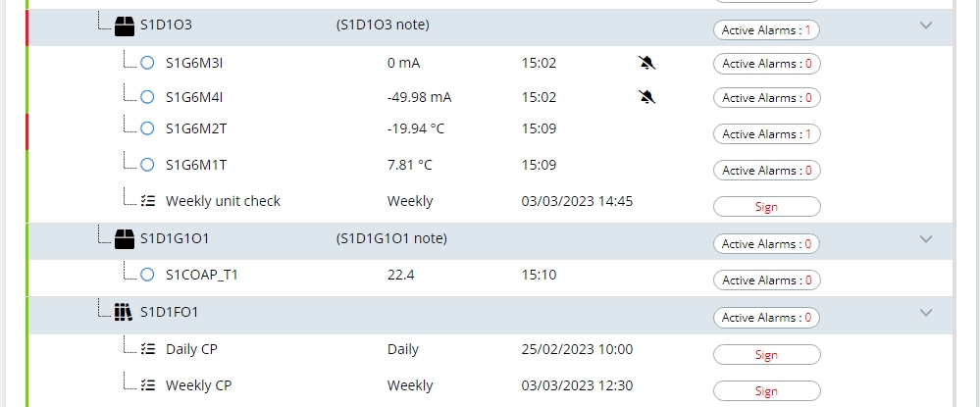The image size is (980, 407).
Task: Select the S1G6M3I sensor circle
Action: [148, 64]
